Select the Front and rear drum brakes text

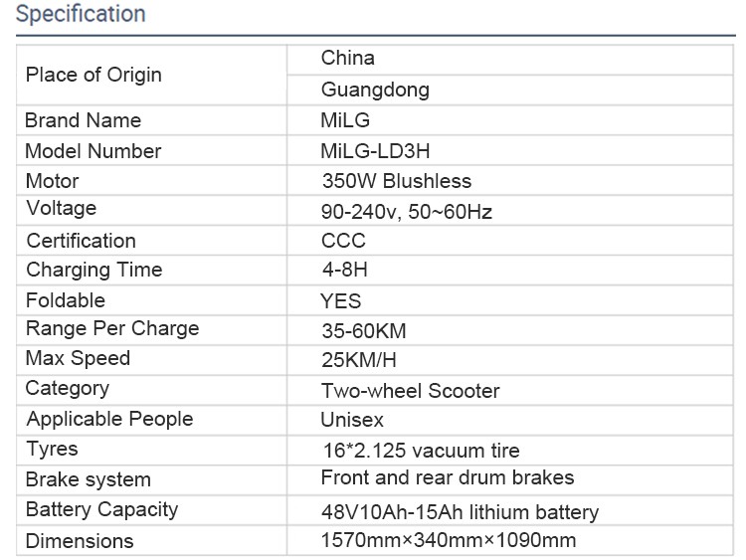coord(448,477)
